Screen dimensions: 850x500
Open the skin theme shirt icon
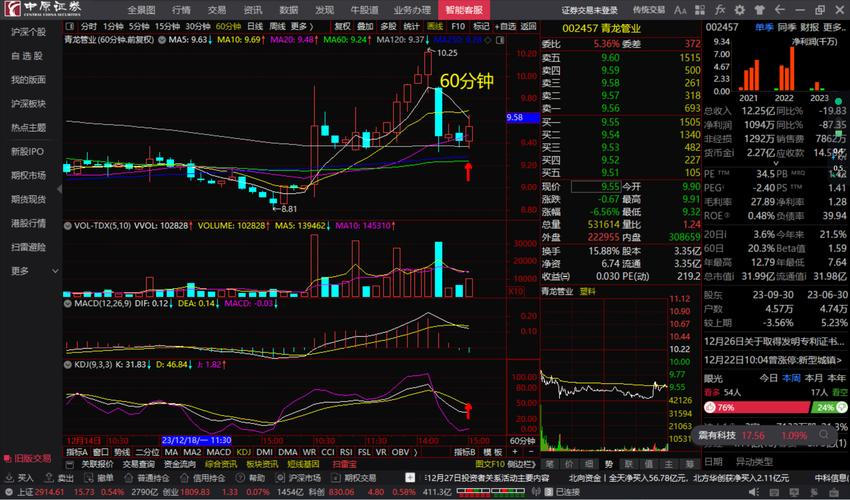click(x=759, y=10)
